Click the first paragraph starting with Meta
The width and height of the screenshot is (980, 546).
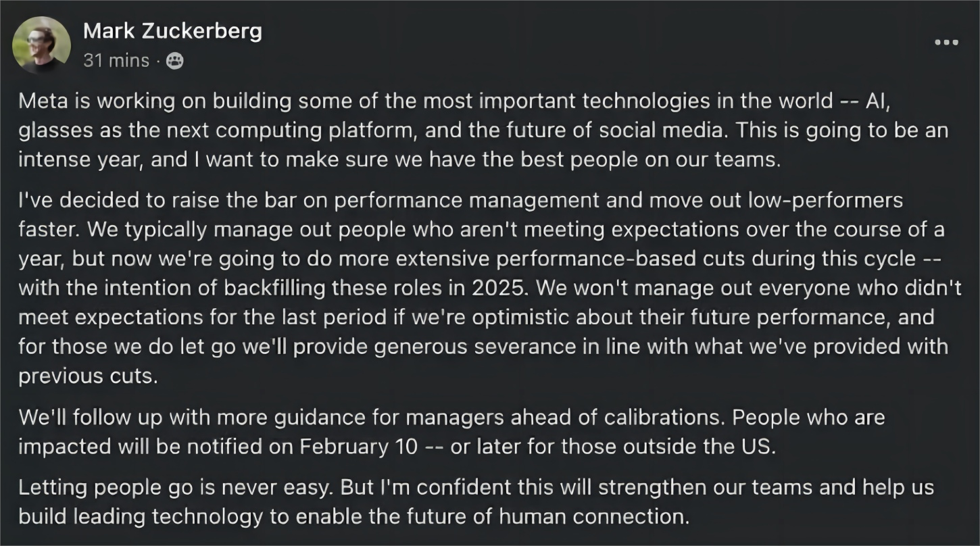coord(483,131)
